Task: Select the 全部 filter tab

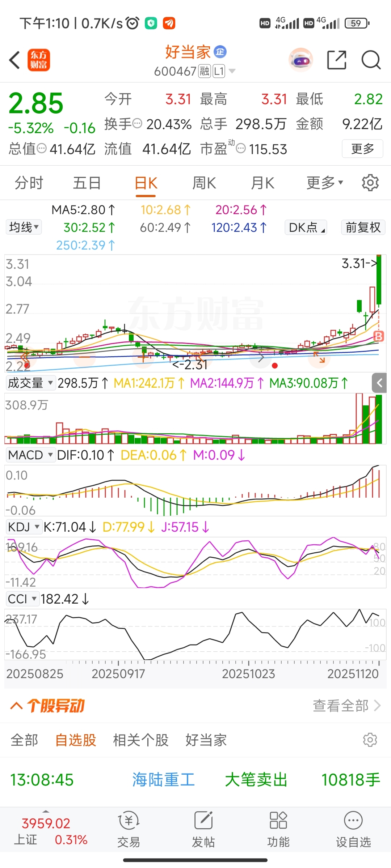Action: point(24,740)
